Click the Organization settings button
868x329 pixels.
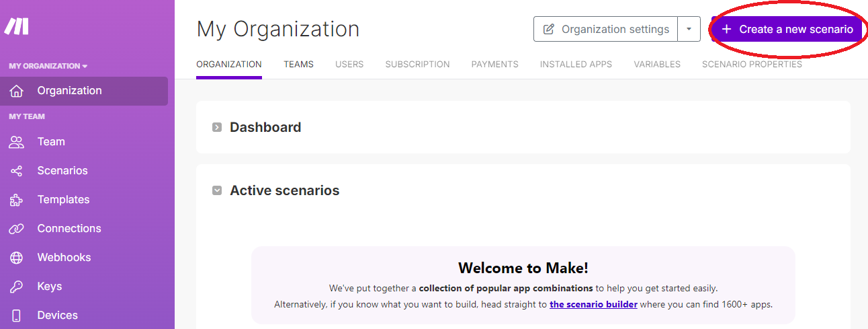pos(606,30)
